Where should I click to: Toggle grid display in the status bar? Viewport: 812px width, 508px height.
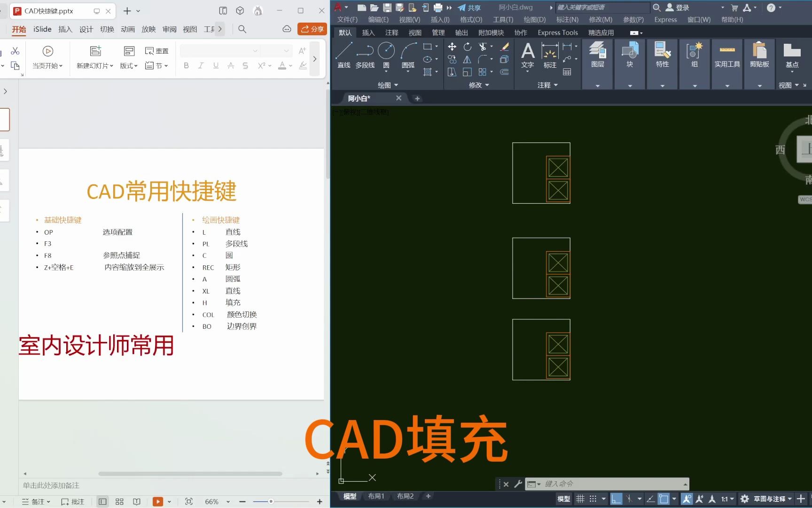tap(580, 499)
